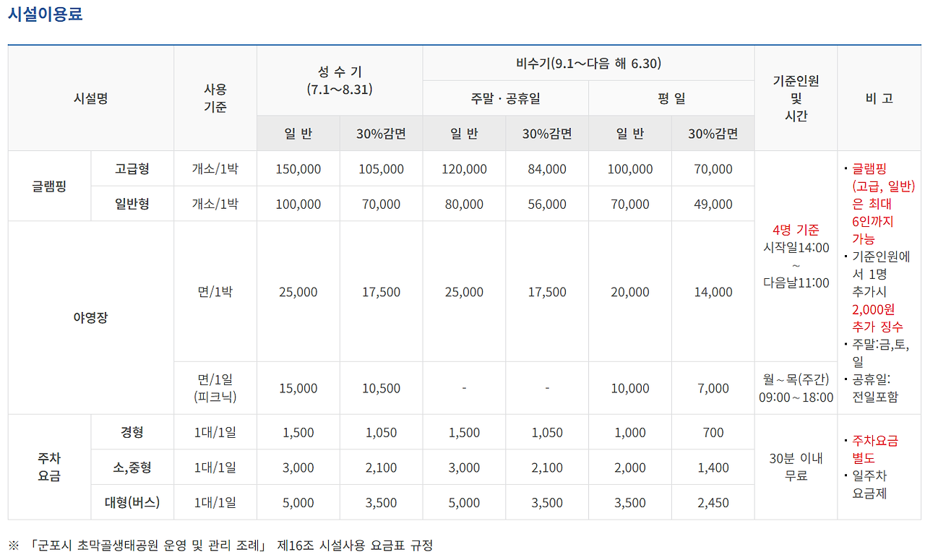Screen dimensions: 925x560
Task: Select the 14,000 price cell
Action: pos(713,292)
